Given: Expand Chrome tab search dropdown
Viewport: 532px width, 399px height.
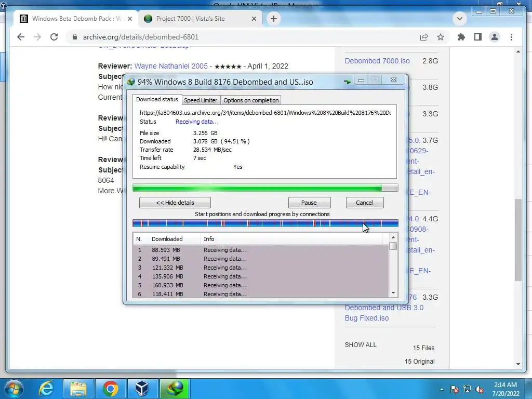Looking at the screenshot, I should point(460,18).
